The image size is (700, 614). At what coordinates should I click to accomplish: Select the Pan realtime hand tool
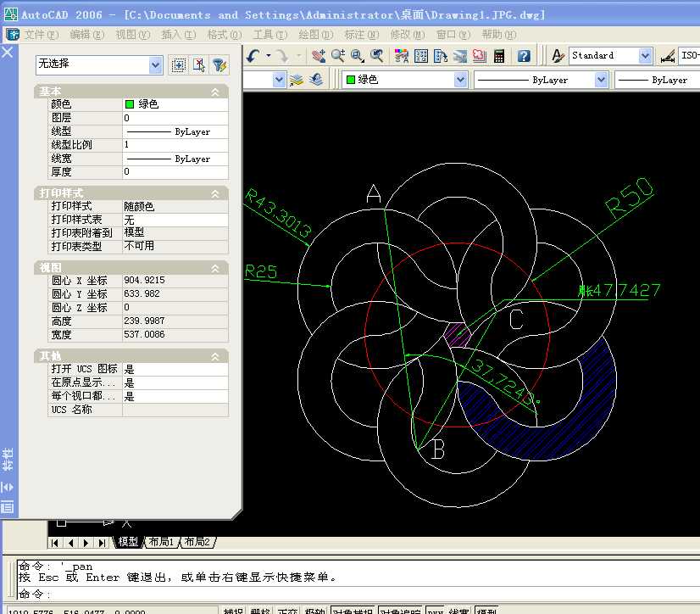coord(319,56)
